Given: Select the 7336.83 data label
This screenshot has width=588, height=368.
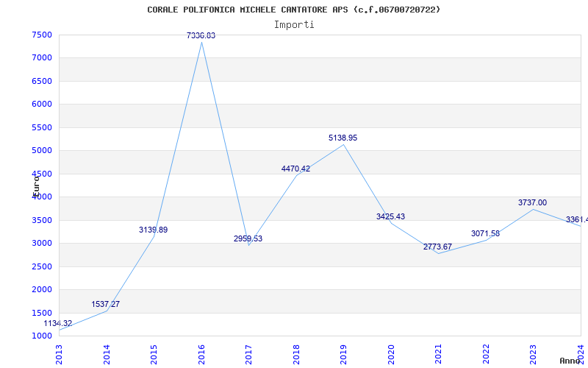Looking at the screenshot, I should point(201,35).
